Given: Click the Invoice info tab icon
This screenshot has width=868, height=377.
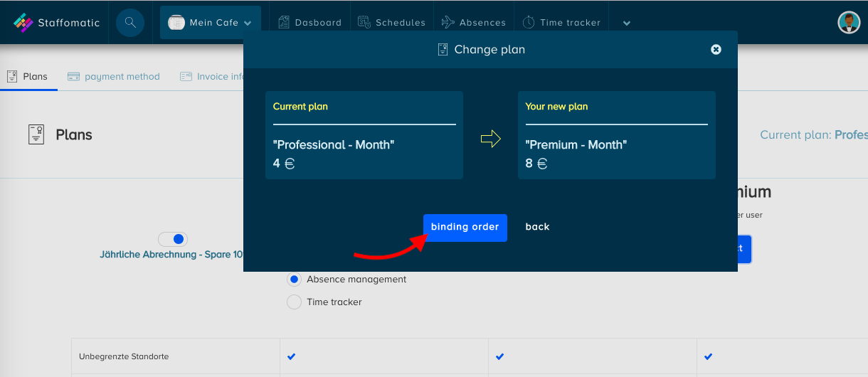Looking at the screenshot, I should pos(186,76).
